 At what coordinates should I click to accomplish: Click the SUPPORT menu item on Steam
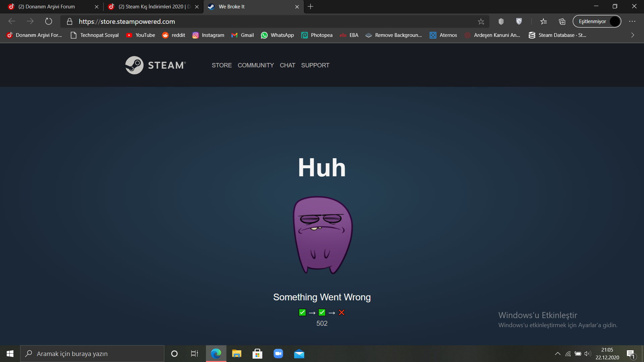pos(315,65)
